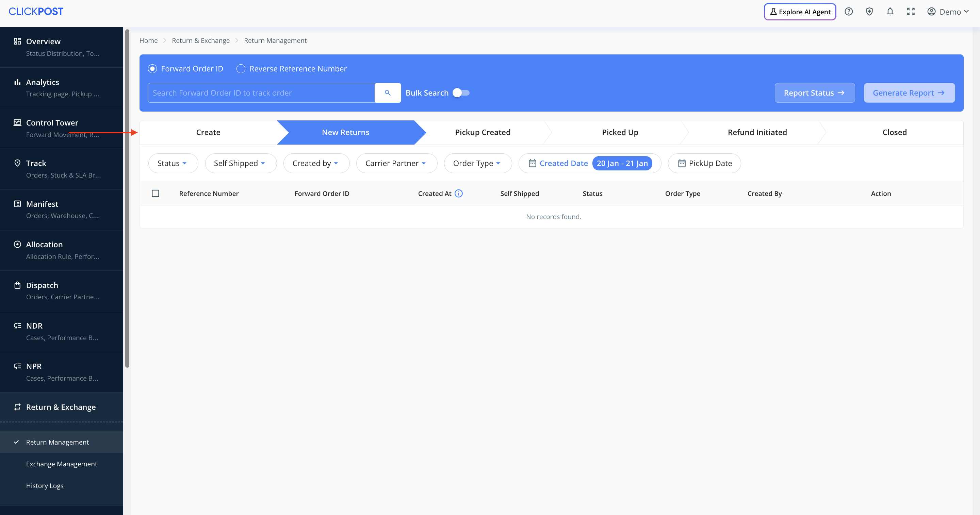Open the Carrier Partner dropdown
Viewport: 980px width, 515px height.
point(396,163)
